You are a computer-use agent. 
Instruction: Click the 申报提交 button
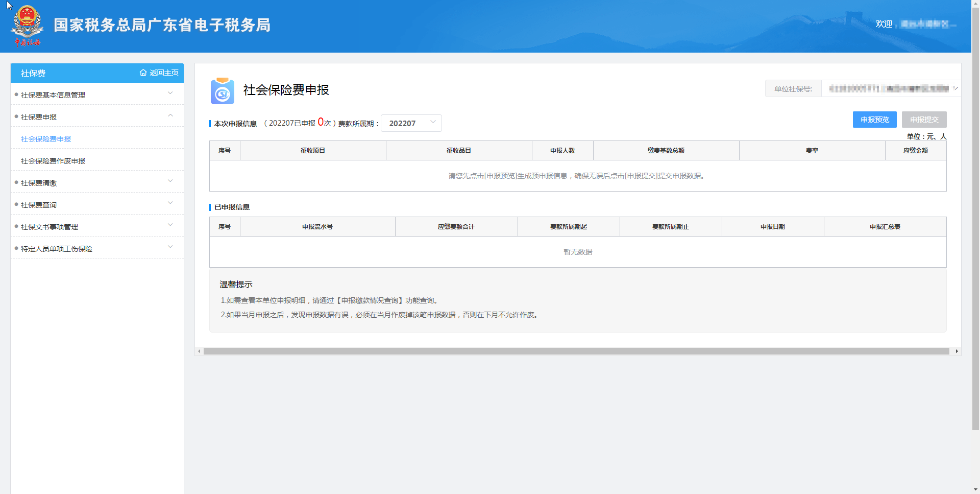tap(924, 120)
